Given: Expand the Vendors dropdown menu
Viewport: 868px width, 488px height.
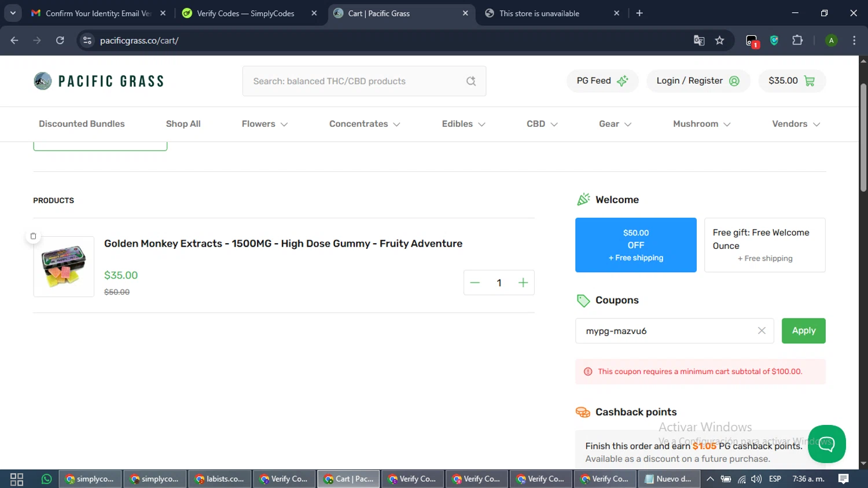Looking at the screenshot, I should click(x=796, y=124).
